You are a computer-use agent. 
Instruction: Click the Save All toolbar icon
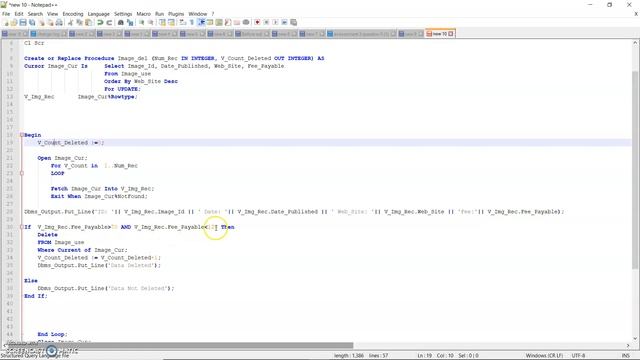(32, 22)
